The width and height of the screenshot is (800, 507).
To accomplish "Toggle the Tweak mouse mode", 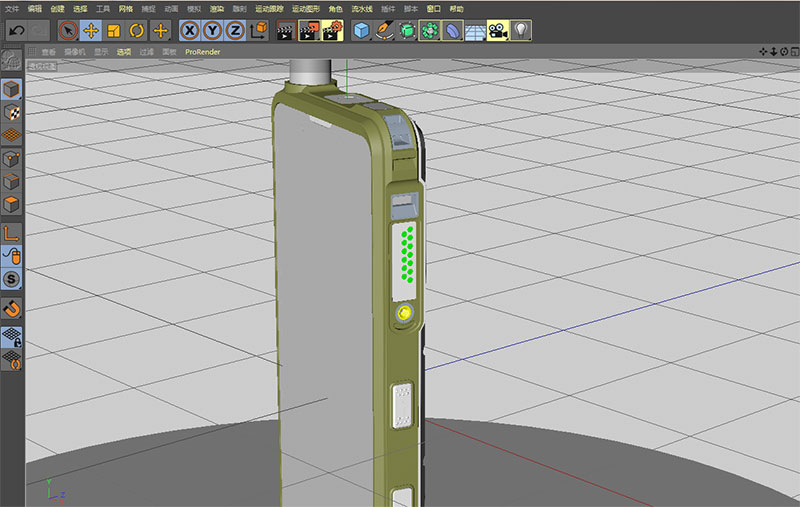I will [x=11, y=256].
